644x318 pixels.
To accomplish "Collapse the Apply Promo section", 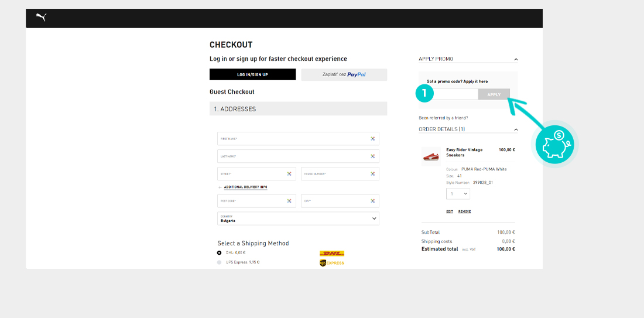I will click(516, 60).
